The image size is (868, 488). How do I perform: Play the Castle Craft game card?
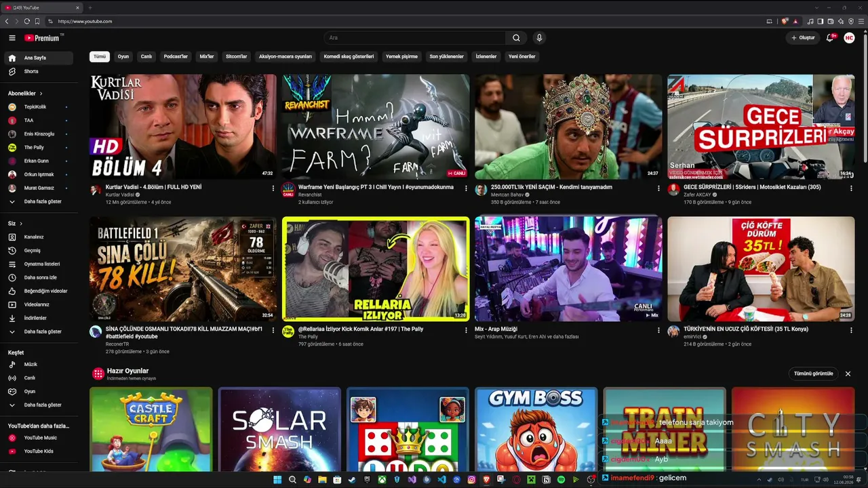tap(151, 429)
